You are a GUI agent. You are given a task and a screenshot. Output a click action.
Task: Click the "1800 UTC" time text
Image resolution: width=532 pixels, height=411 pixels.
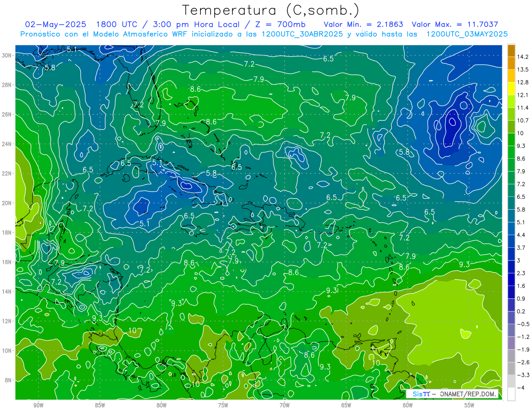(118, 24)
